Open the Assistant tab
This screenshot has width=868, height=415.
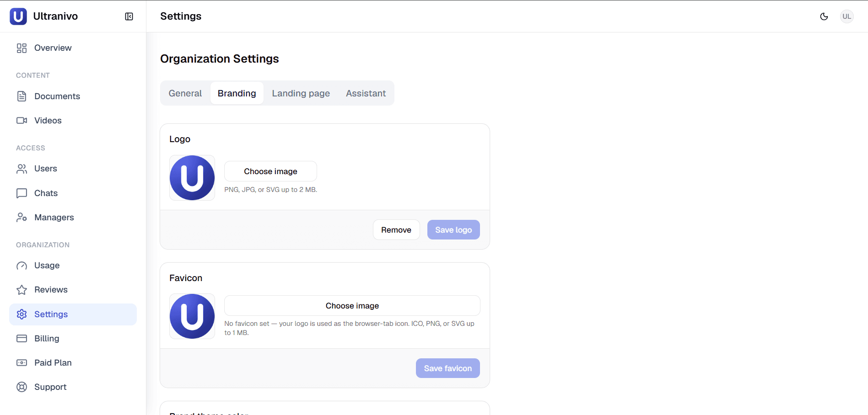point(366,93)
